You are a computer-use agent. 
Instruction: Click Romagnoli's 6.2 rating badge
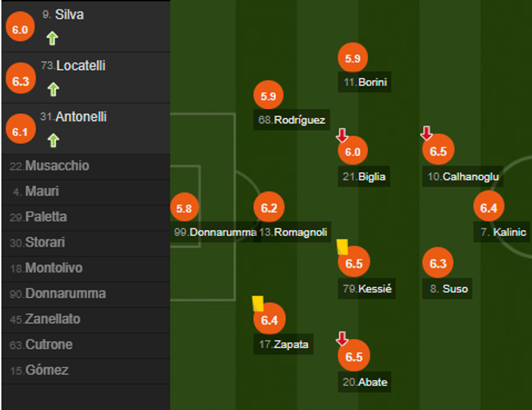pyautogui.click(x=269, y=206)
